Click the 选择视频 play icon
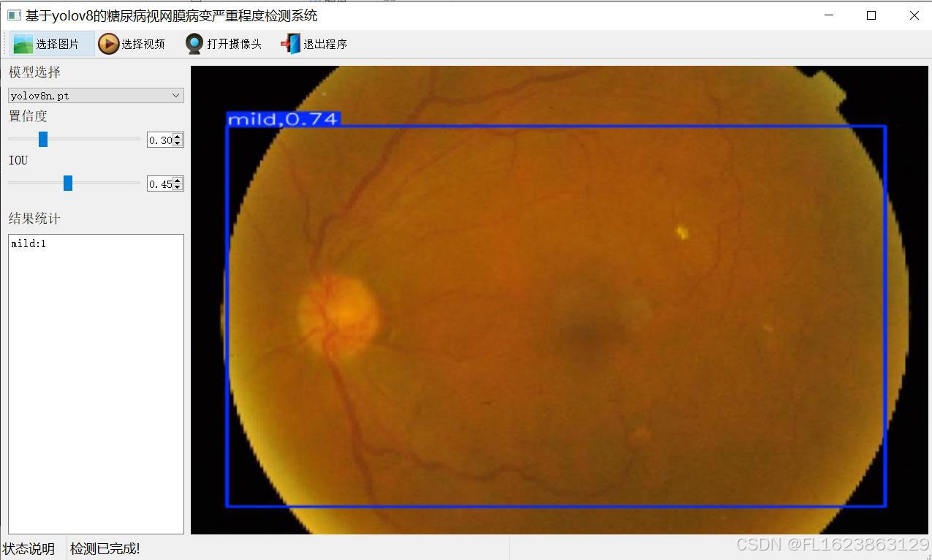 [x=108, y=44]
